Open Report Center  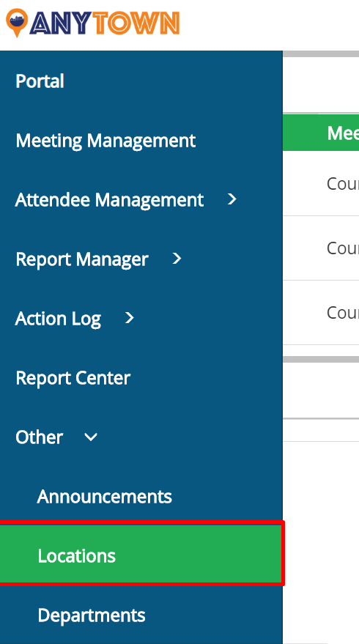(x=73, y=378)
